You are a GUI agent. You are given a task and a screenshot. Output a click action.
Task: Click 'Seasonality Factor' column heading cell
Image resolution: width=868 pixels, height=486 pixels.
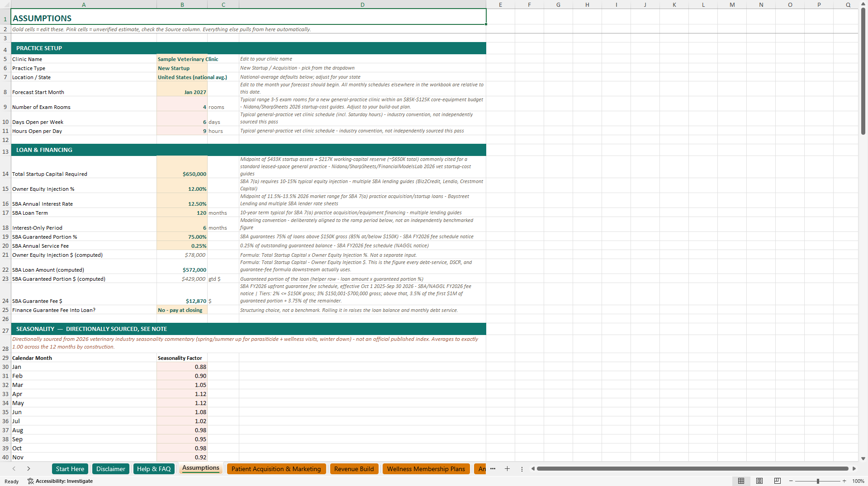click(x=182, y=358)
